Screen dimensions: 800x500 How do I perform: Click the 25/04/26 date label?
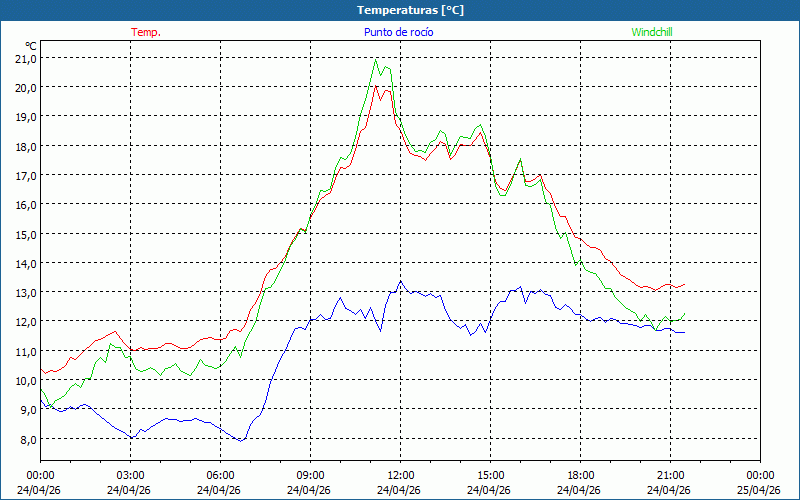pyautogui.click(x=759, y=490)
